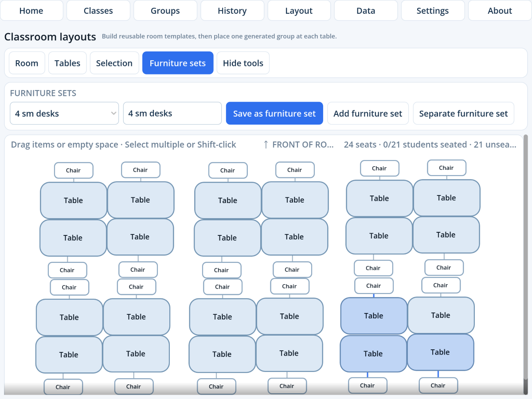
Task: Click the Drag items or empty space hint
Action: pos(124,145)
